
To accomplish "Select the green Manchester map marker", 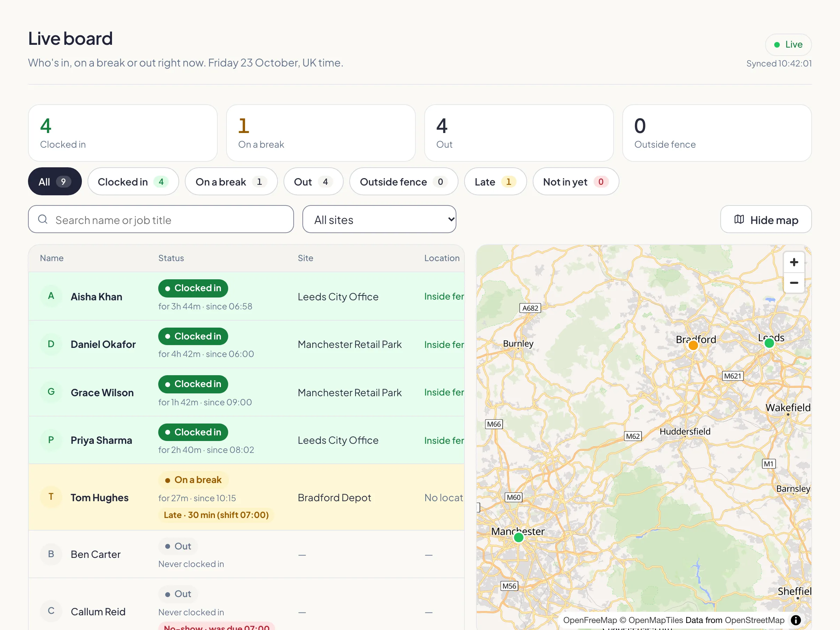I will point(518,538).
